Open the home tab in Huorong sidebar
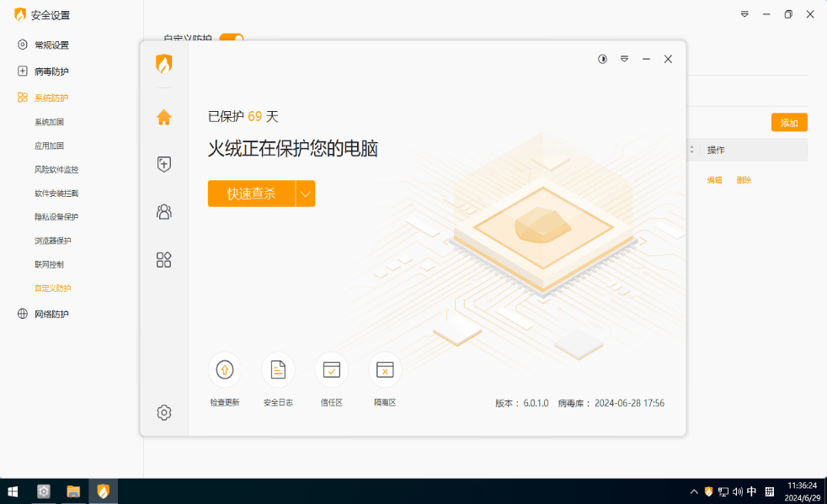827x504 pixels. point(164,117)
